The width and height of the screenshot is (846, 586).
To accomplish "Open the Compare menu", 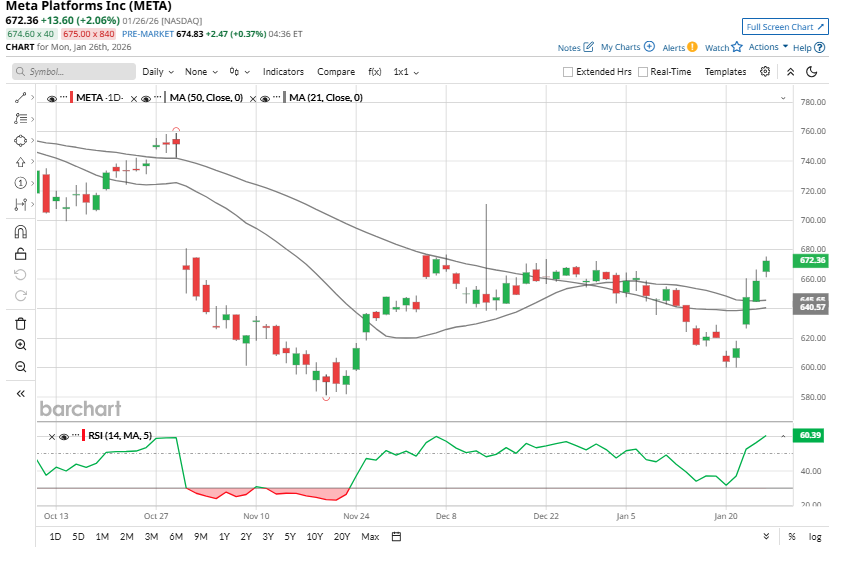I will click(x=336, y=72).
